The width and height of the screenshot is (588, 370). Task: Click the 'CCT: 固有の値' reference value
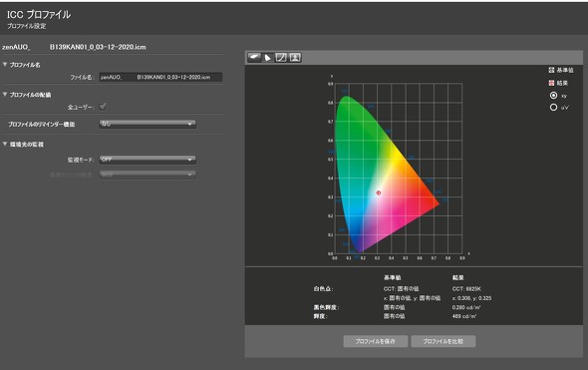[401, 289]
